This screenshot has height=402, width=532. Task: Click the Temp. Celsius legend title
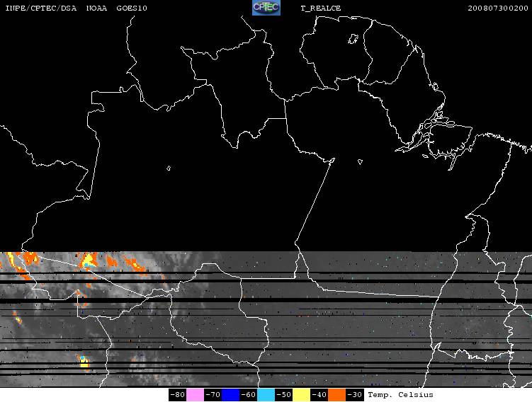[x=400, y=395]
